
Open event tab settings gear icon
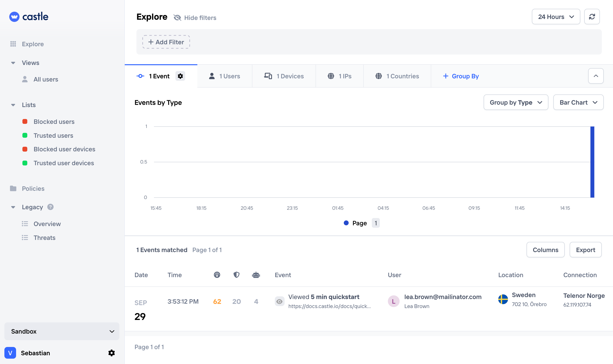pyautogui.click(x=180, y=76)
